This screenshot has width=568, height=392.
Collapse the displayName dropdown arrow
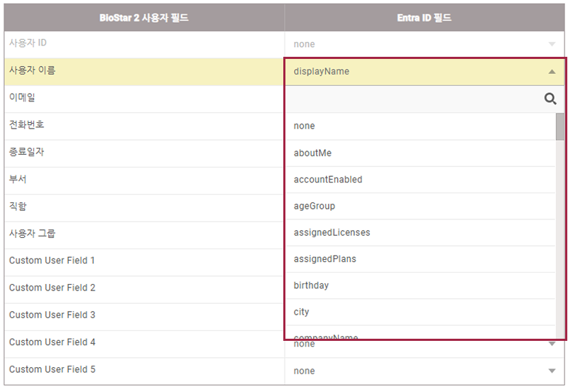(552, 72)
